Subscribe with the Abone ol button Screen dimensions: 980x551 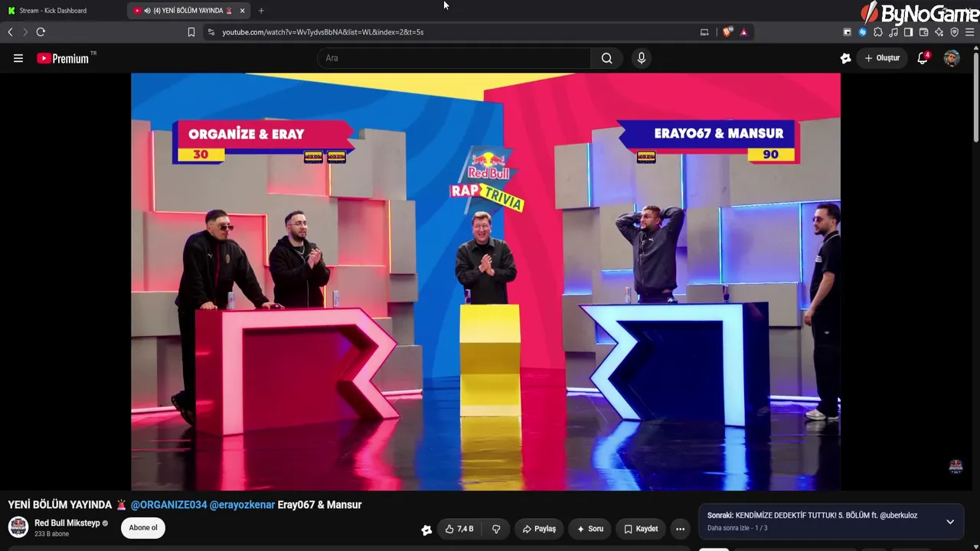143,527
